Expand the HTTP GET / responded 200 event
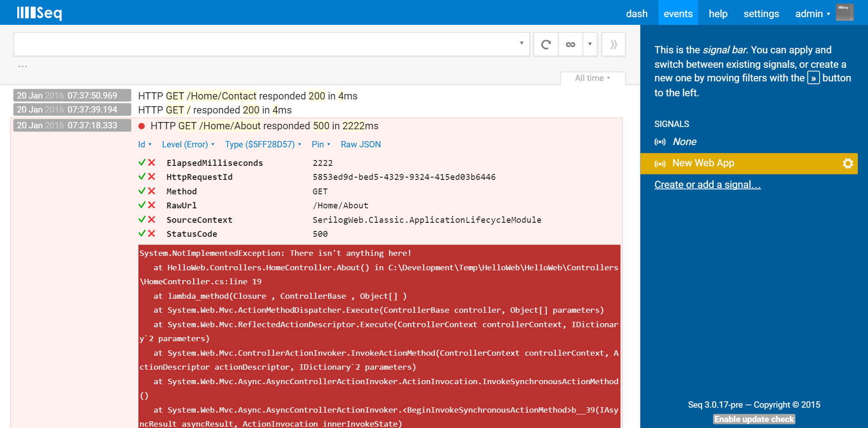Screen dimensions: 868x428 [215, 110]
